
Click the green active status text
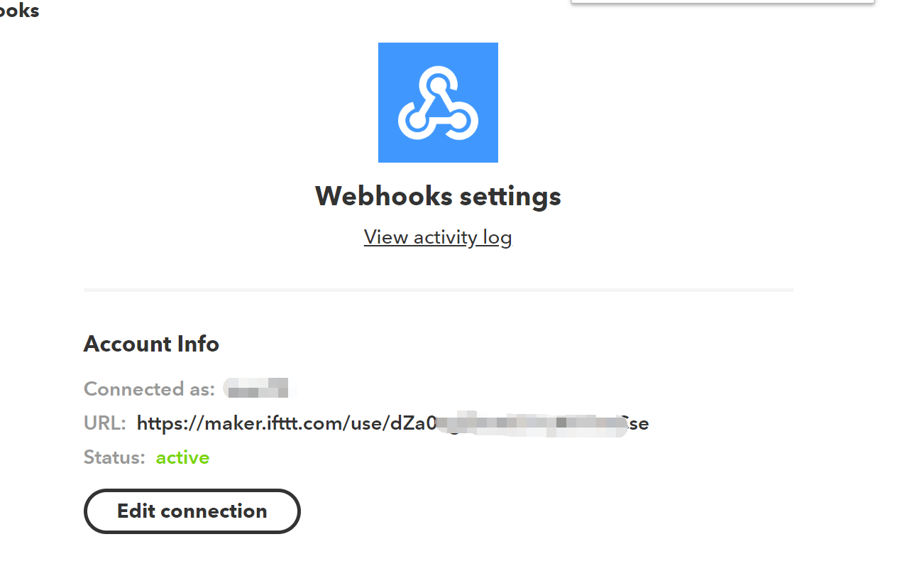183,458
